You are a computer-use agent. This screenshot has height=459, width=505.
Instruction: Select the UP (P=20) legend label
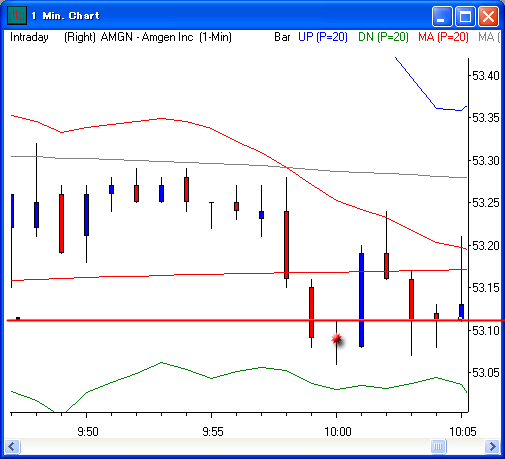(x=323, y=37)
